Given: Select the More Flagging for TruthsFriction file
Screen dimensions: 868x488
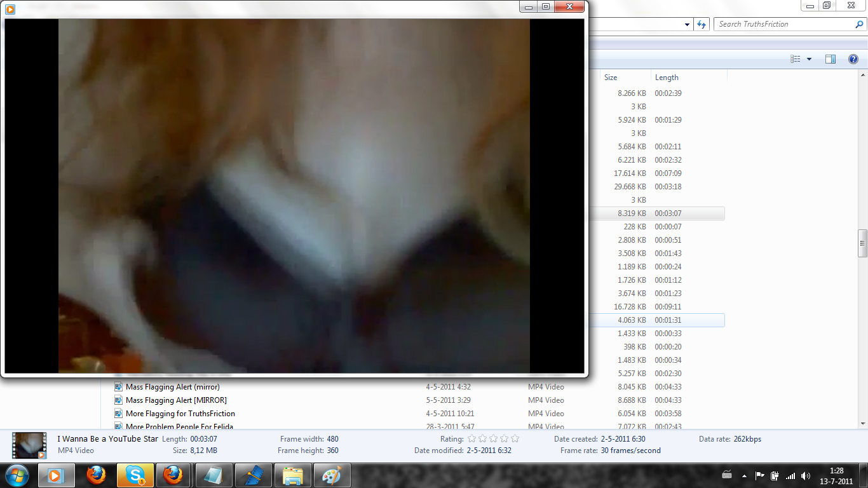Looking at the screenshot, I should tap(180, 414).
